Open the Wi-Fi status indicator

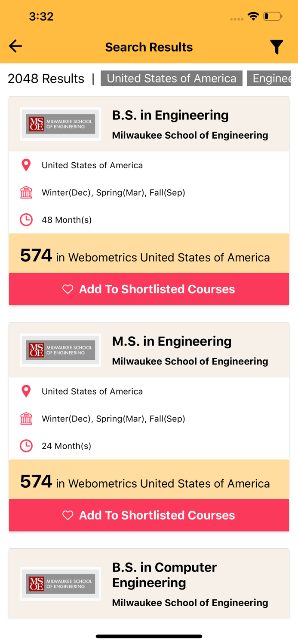tap(253, 16)
